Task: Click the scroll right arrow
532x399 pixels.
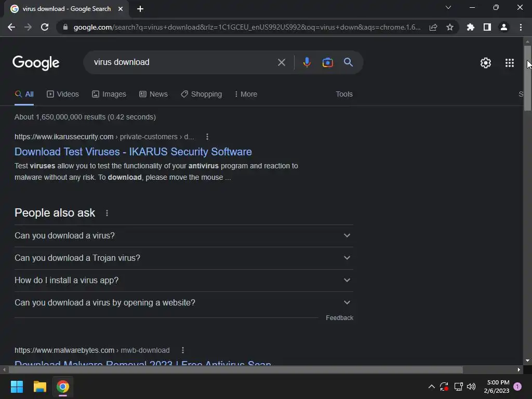Action: pos(519,370)
